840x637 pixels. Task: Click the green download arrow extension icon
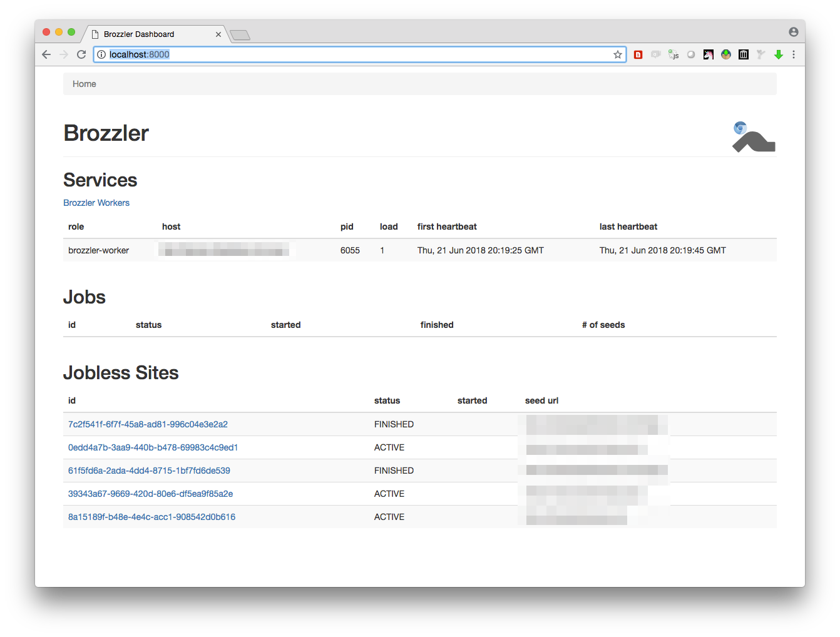pos(779,54)
